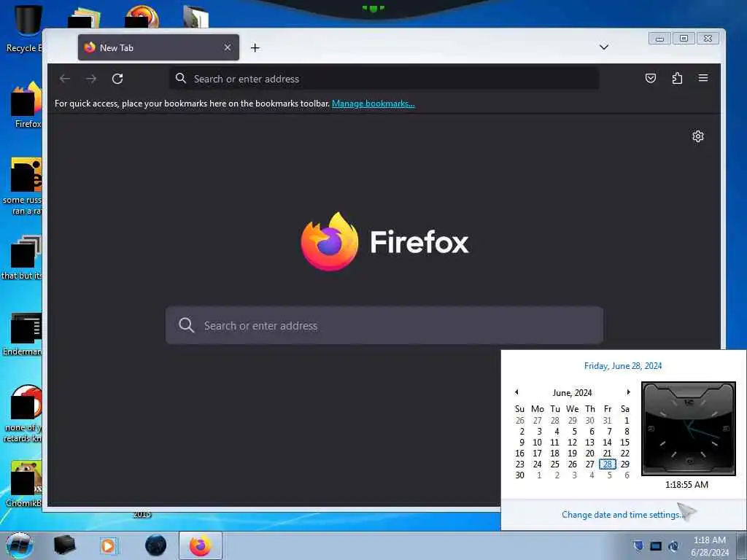The image size is (747, 560).
Task: Select June 28 in the calendar
Action: point(608,464)
